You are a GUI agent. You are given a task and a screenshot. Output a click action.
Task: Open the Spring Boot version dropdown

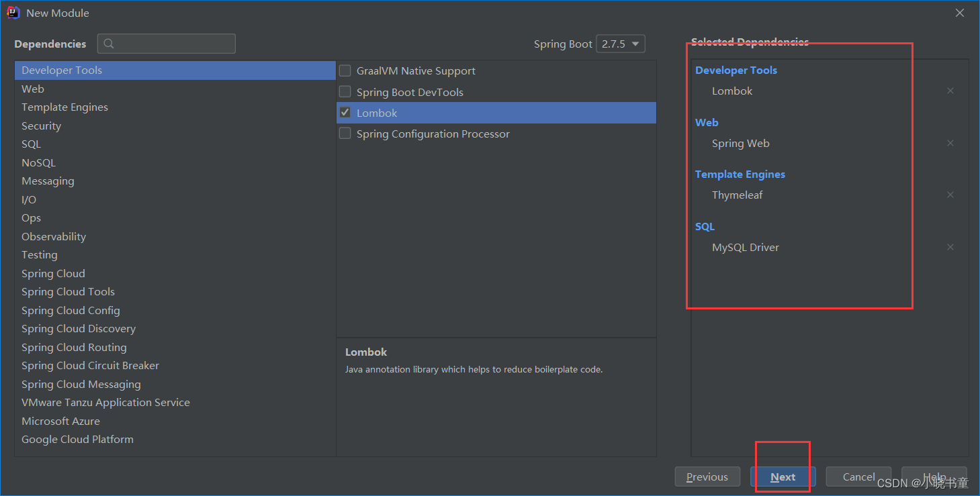(621, 44)
